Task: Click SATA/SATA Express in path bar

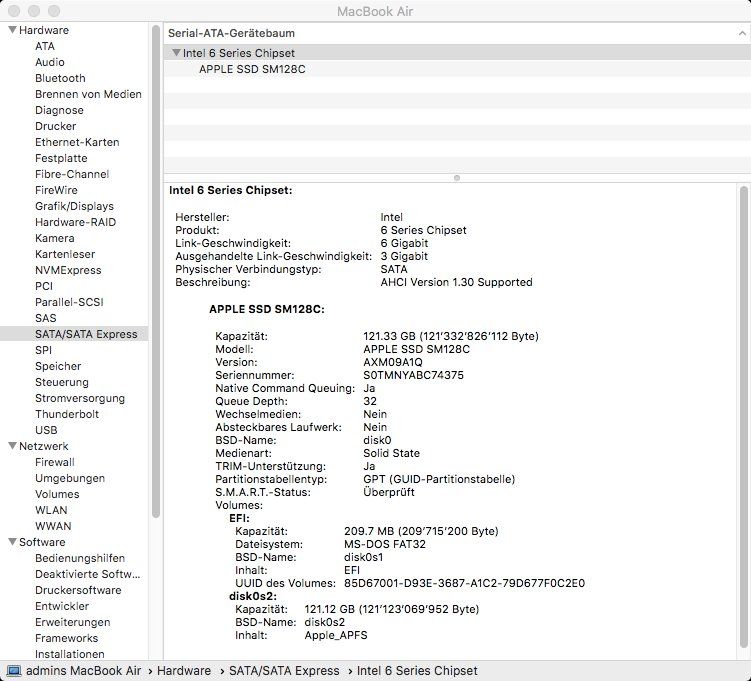Action: tap(284, 670)
